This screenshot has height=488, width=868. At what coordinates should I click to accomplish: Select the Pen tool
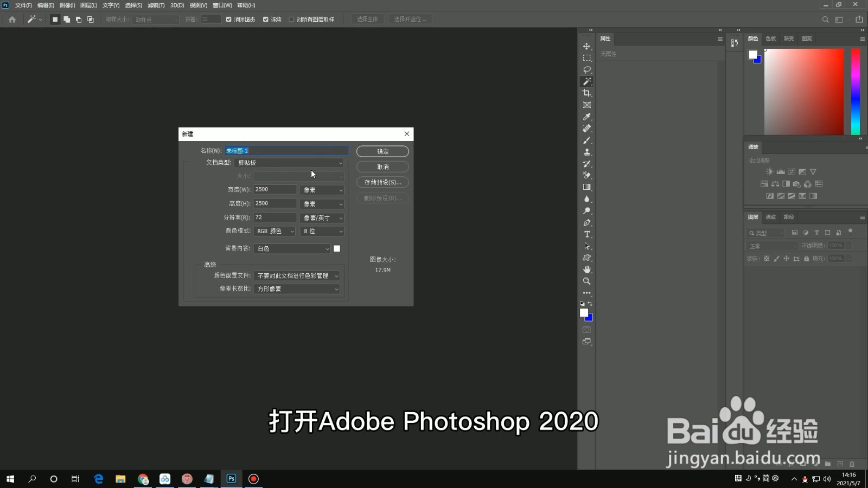click(586, 223)
